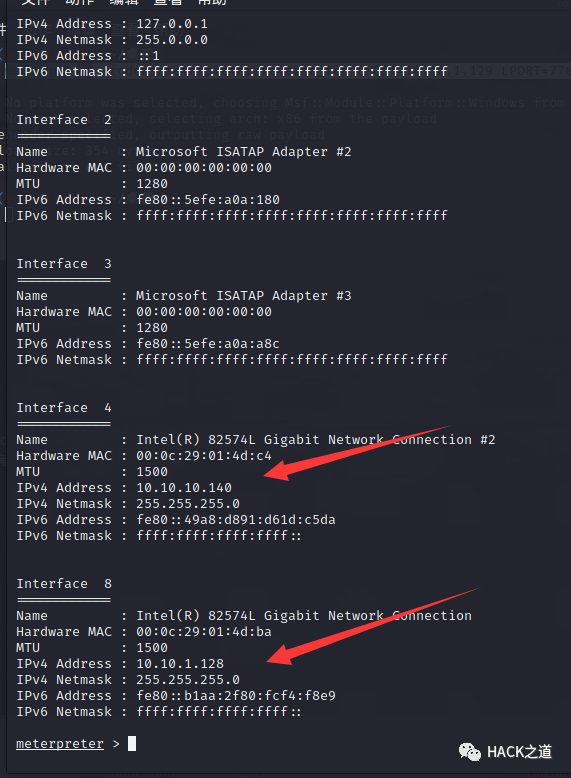Open the 查看 (View) menu

coord(168,2)
